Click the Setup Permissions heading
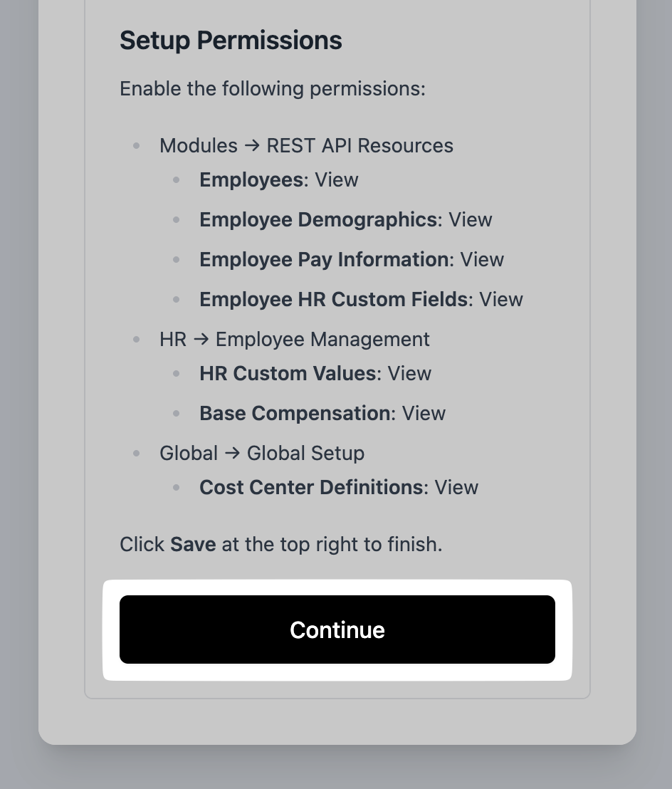The height and width of the screenshot is (789, 672). click(231, 41)
